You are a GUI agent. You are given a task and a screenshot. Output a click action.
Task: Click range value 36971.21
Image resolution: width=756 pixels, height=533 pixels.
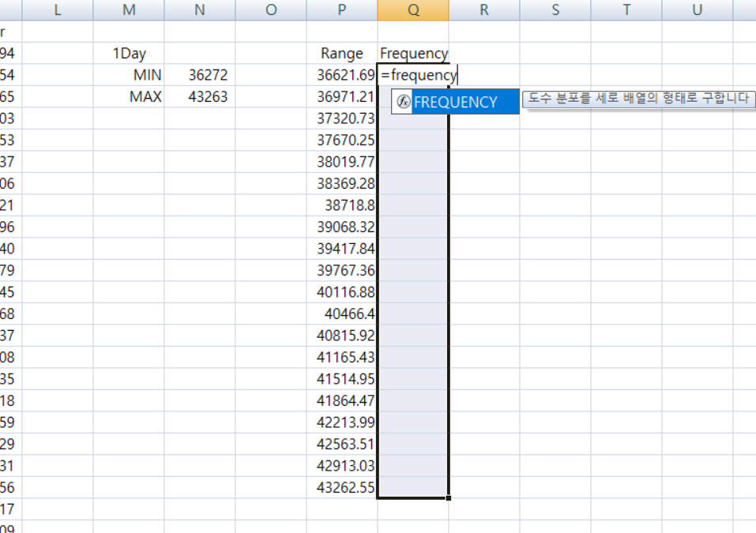342,97
